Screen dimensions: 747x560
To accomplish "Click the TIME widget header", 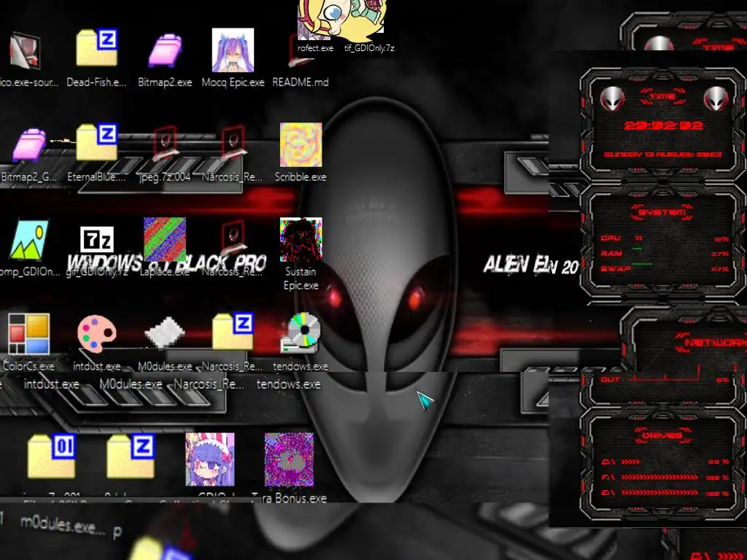I will point(662,97).
